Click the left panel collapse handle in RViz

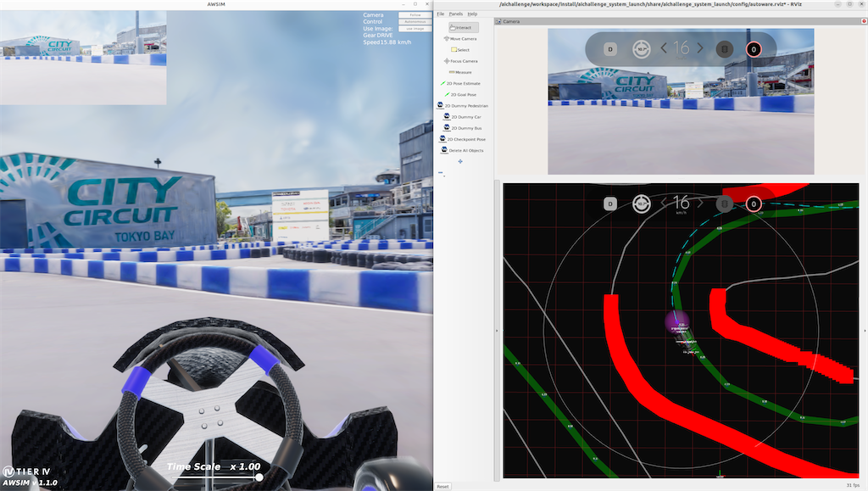coord(497,331)
